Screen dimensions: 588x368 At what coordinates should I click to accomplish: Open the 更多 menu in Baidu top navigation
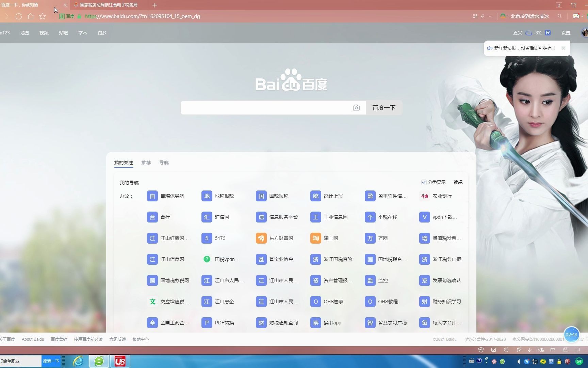(102, 33)
